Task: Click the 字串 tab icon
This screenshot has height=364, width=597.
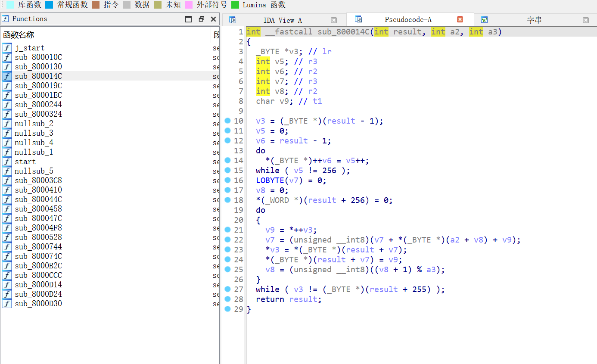Action: pyautogui.click(x=484, y=20)
